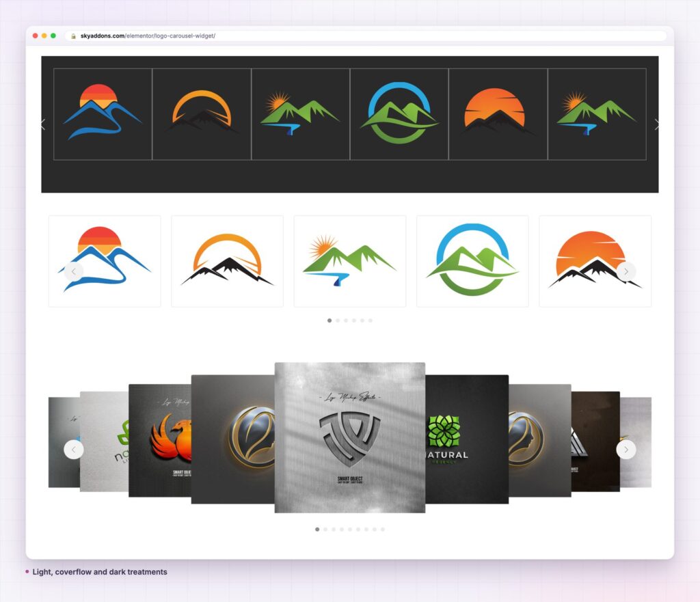Viewport: 700px width, 602px height.
Task: Select the gold circle face slide beside the phoenix
Action: 233,439
